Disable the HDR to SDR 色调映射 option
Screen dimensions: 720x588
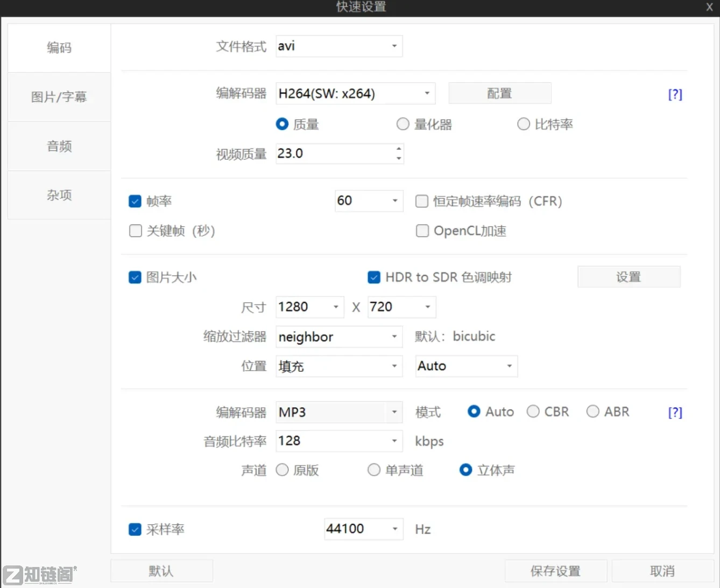pyautogui.click(x=373, y=277)
